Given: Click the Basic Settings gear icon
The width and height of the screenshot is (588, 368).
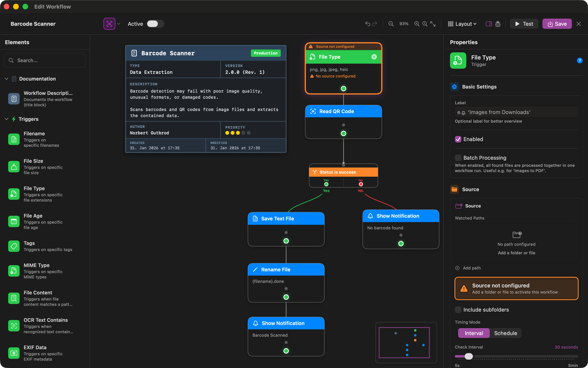Looking at the screenshot, I should click(454, 87).
